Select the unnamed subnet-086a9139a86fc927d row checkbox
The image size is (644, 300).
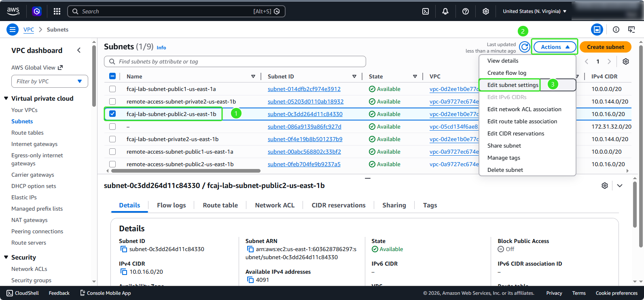pos(112,127)
